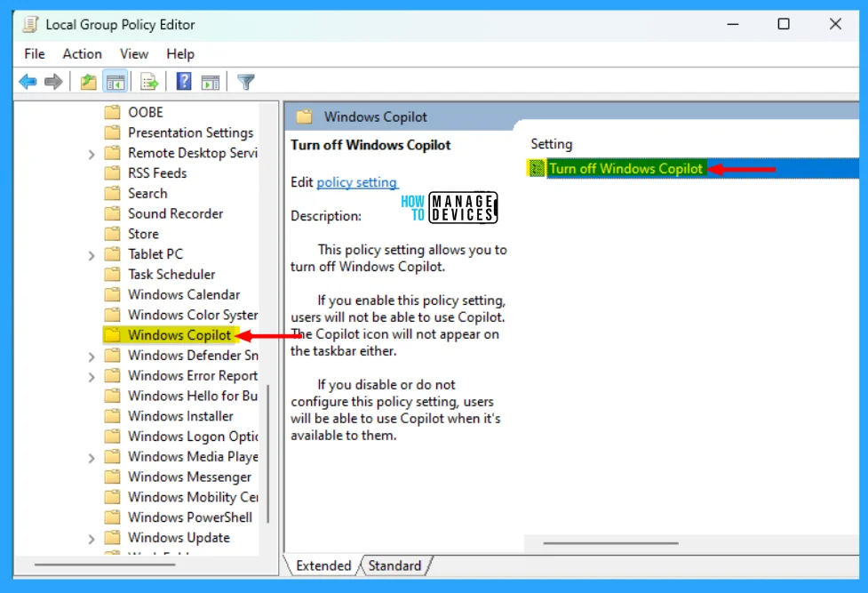Toggle the Show/Hide Action Pane icon
The height and width of the screenshot is (593, 868).
coord(211,83)
